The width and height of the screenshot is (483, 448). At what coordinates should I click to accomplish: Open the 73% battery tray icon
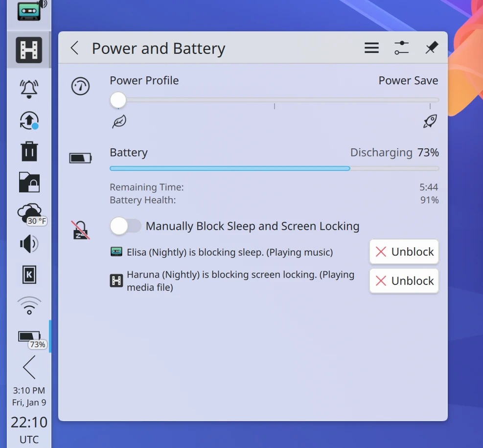(29, 336)
